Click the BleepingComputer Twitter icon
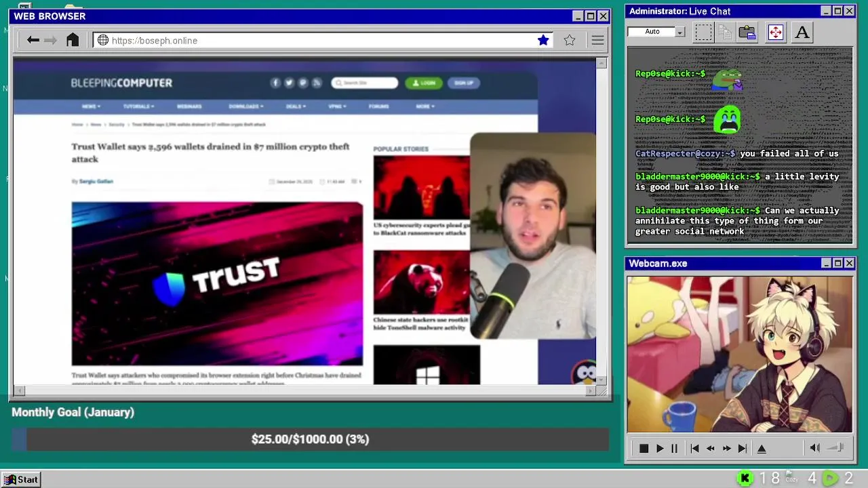The height and width of the screenshot is (488, 868). 289,83
